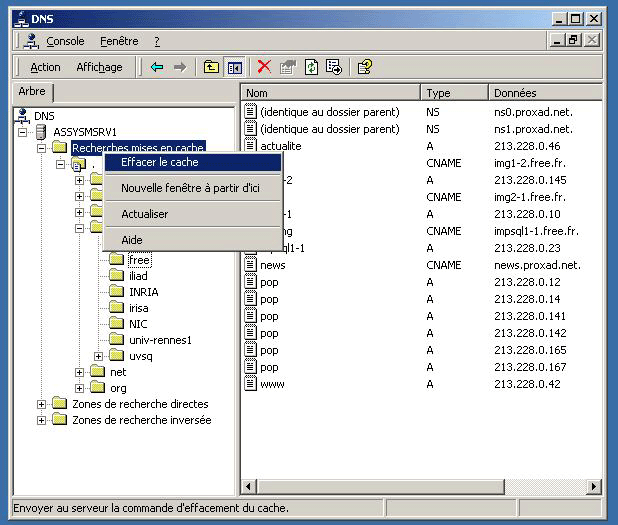Image resolution: width=618 pixels, height=525 pixels.
Task: Choose Actualiser in the context menu
Action: (193, 214)
